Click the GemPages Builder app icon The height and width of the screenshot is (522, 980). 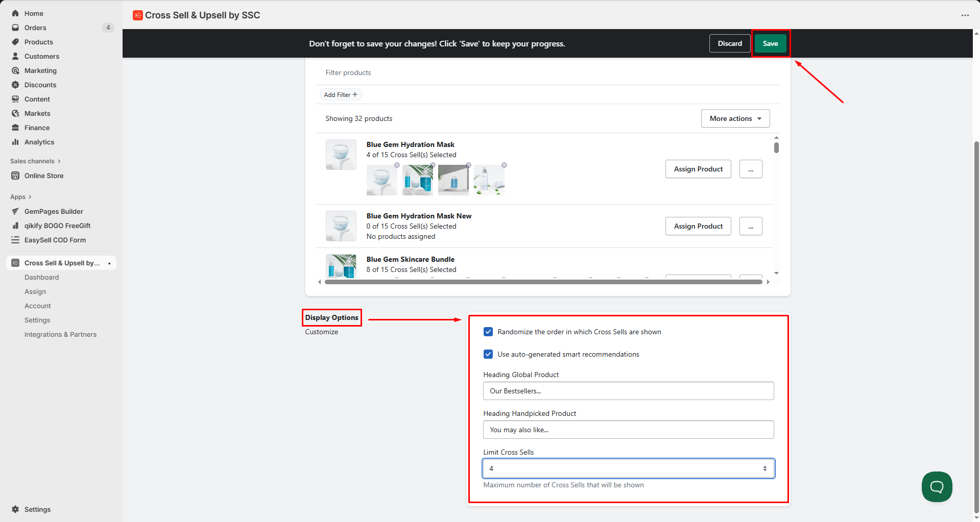coord(15,211)
